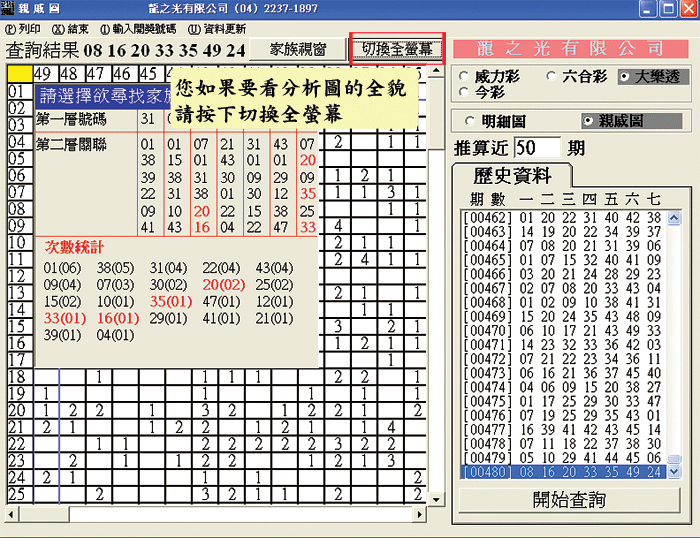Select history row [00463]

click(x=563, y=232)
